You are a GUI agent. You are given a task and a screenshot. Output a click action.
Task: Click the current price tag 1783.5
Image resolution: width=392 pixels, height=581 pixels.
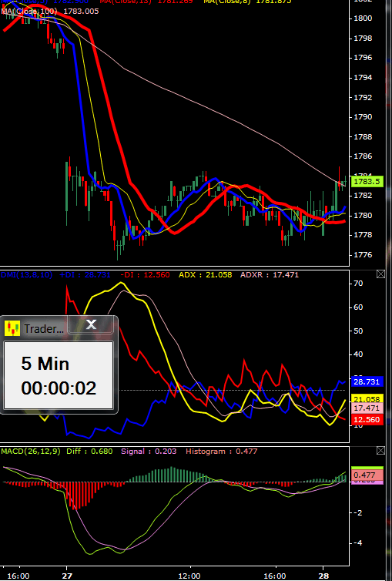367,182
